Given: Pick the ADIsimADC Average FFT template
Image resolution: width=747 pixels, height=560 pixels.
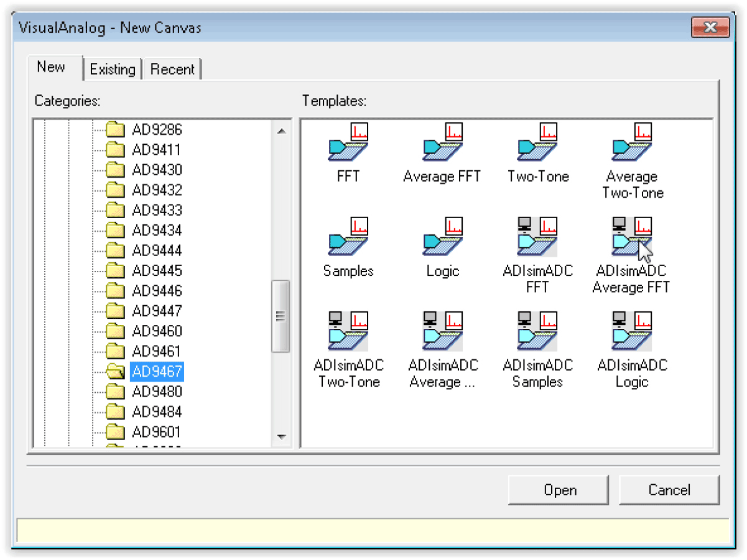Looking at the screenshot, I should point(632,237).
